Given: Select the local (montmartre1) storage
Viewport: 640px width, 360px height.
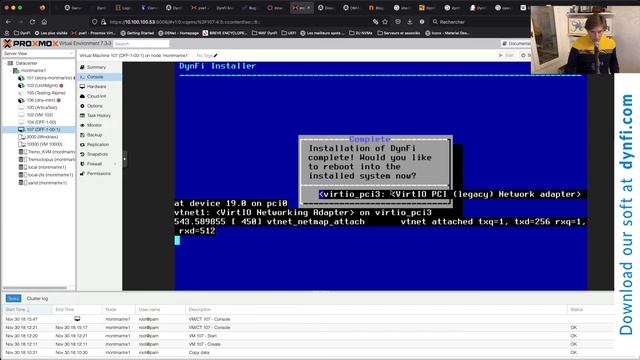Looking at the screenshot, I should pyautogui.click(x=47, y=167).
